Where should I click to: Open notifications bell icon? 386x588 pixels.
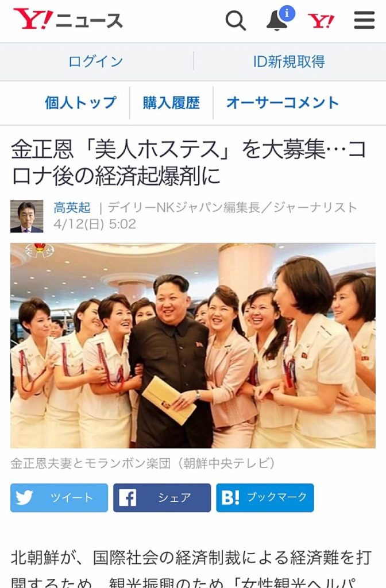pyautogui.click(x=277, y=21)
